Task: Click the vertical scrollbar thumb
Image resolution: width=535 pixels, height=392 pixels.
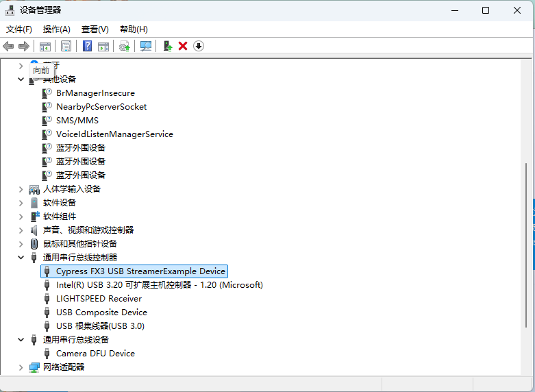Action: 527,246
